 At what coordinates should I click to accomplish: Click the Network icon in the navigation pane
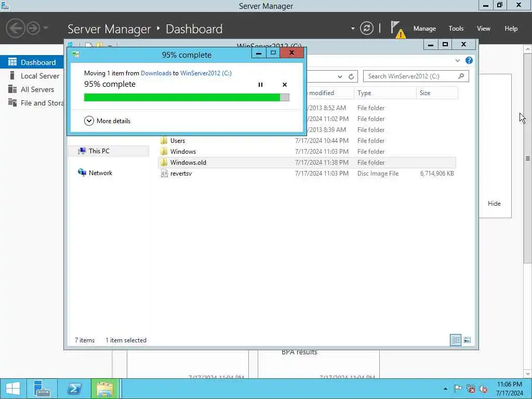tap(82, 172)
